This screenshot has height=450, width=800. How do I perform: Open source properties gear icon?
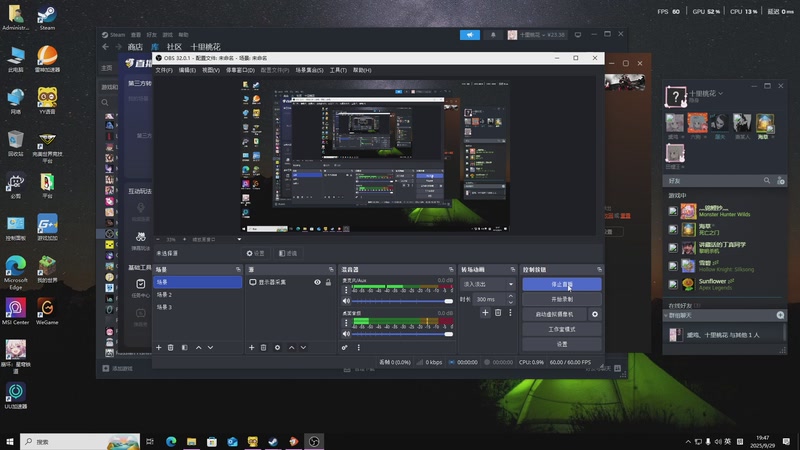277,347
